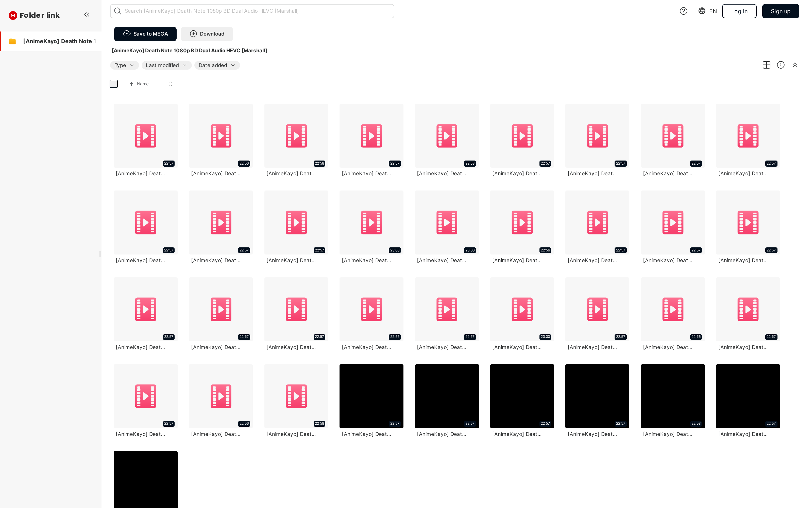Show folder details with the info icon
The image size is (812, 508).
[x=781, y=65]
